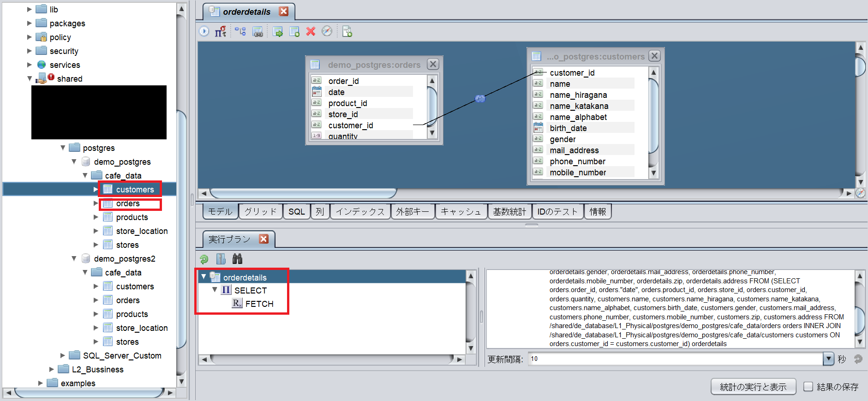Viewport: 868px width, 401px height.
Task: Click the red X delete icon in toolbar
Action: (311, 31)
